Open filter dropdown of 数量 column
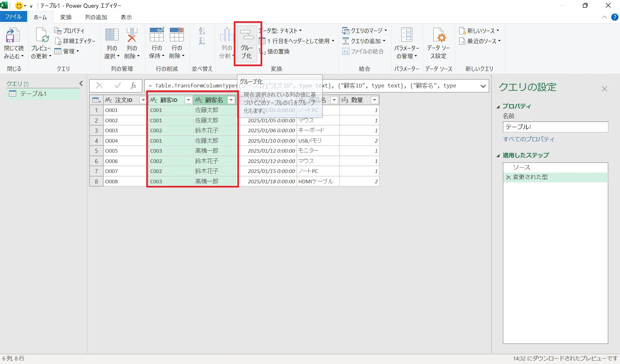 coord(374,100)
